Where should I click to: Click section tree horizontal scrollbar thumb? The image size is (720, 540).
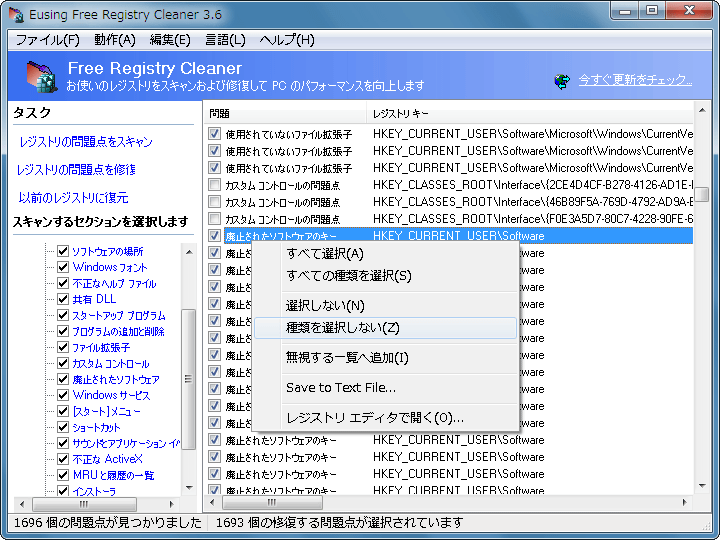[x=84, y=504]
